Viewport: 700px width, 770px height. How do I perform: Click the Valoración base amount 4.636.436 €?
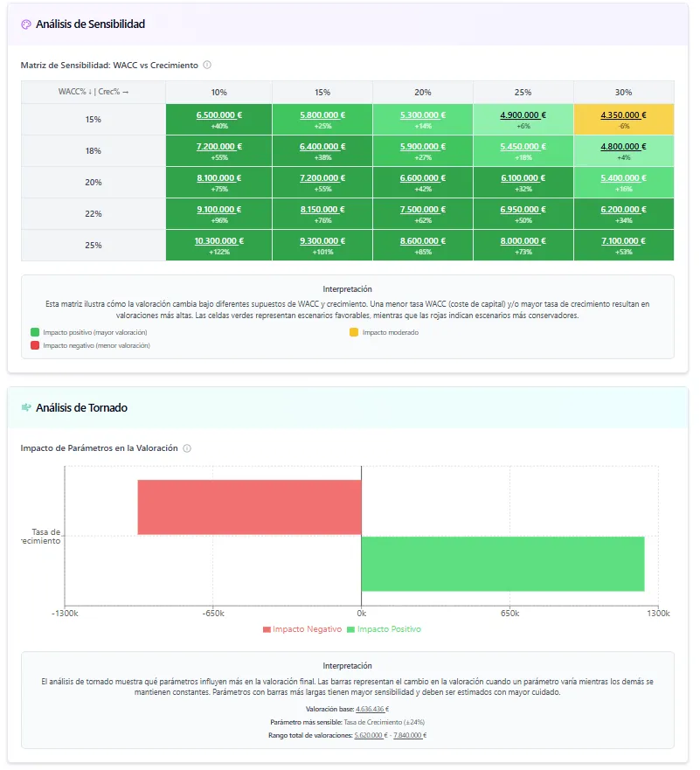click(372, 710)
